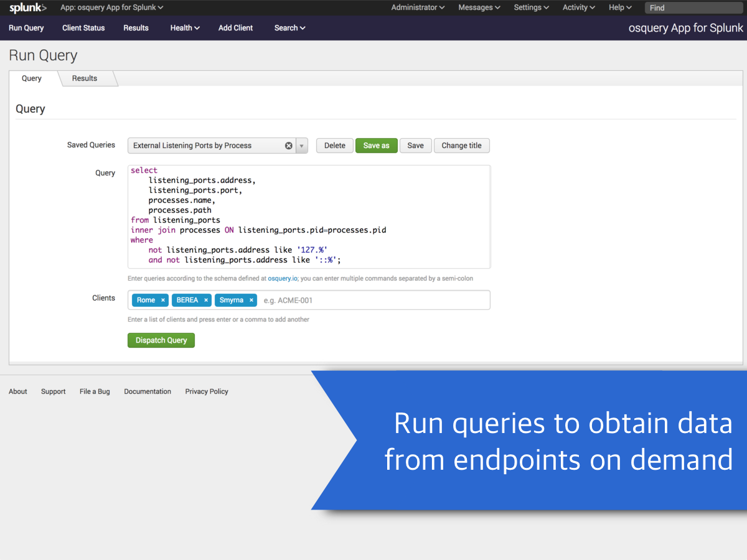
Task: Open the Saved Queries dropdown arrow
Action: tap(302, 146)
